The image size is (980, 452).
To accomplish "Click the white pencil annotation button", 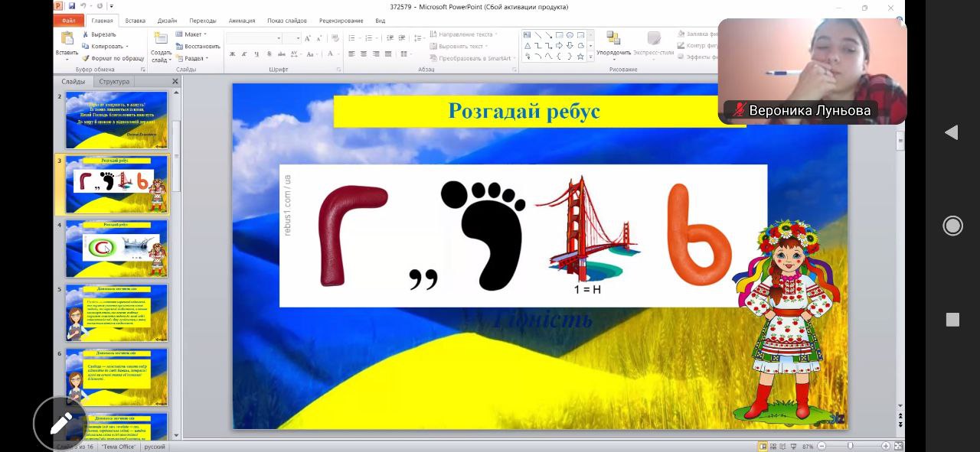I will coord(60,422).
